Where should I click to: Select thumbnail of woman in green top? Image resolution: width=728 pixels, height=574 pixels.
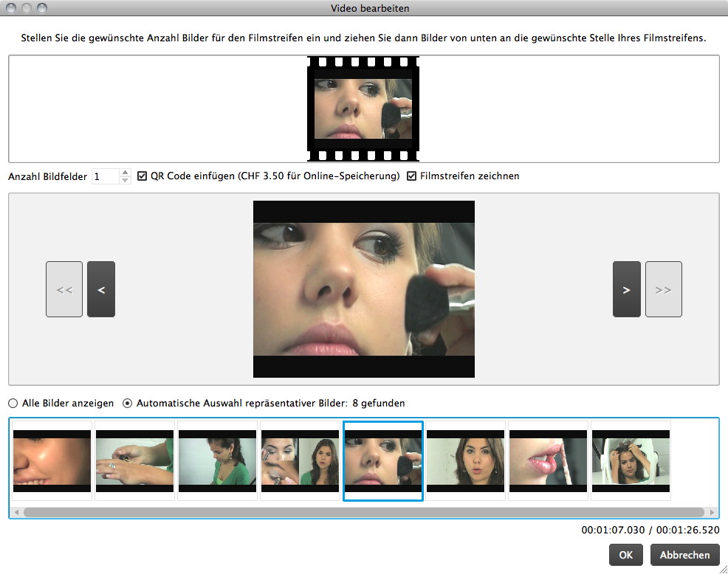[217, 461]
